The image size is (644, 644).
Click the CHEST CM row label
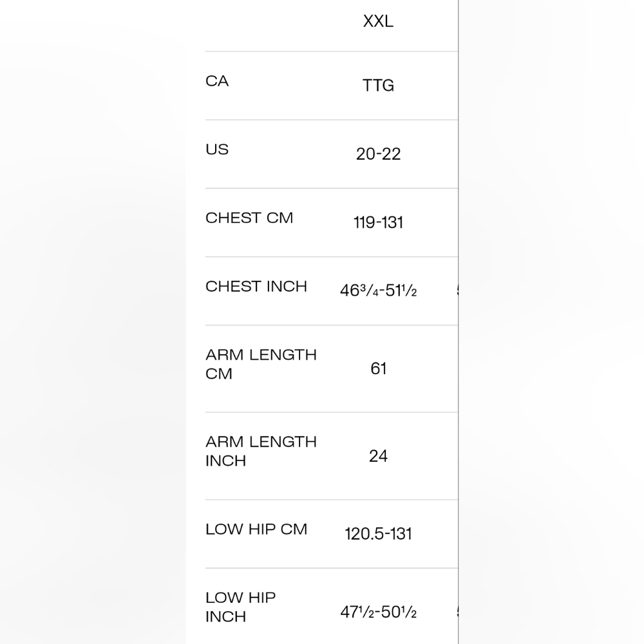coord(249,218)
